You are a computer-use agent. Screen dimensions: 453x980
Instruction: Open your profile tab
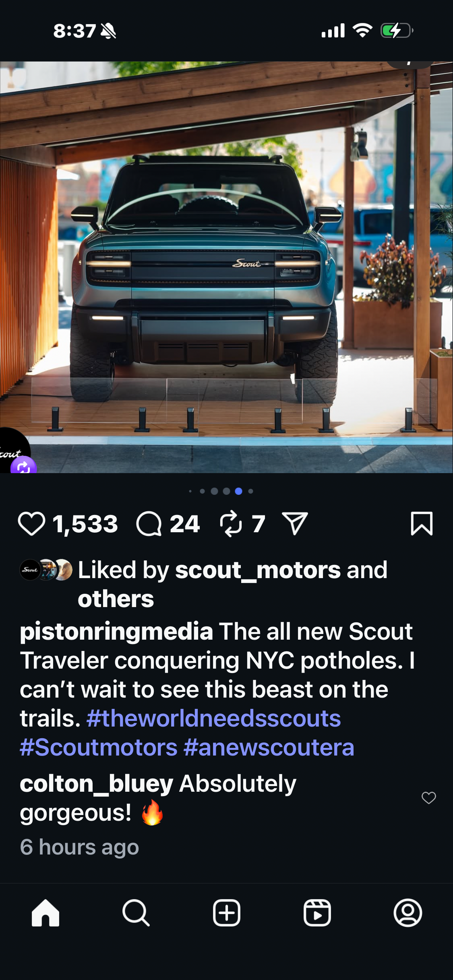407,913
